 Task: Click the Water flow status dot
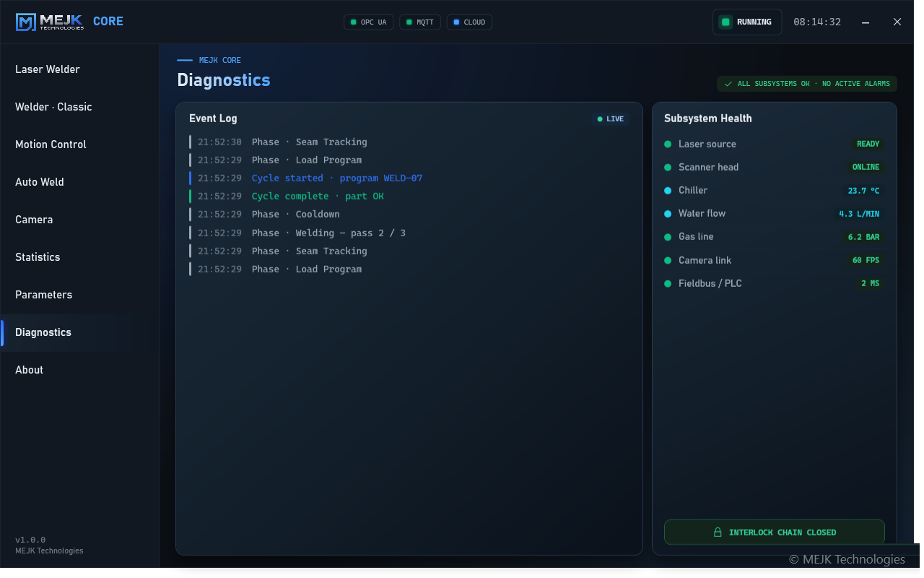[x=668, y=214]
